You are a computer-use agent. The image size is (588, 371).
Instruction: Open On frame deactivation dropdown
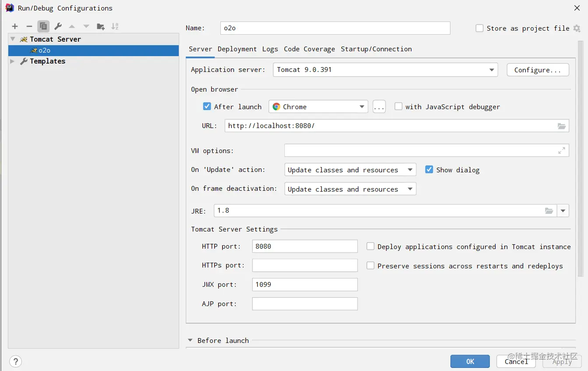pyautogui.click(x=350, y=189)
